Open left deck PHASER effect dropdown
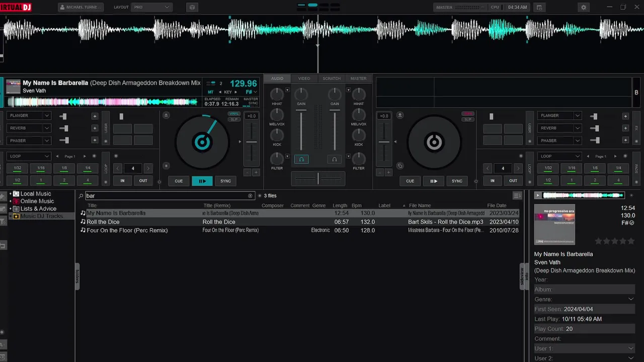The width and height of the screenshot is (644, 362). pos(29,141)
